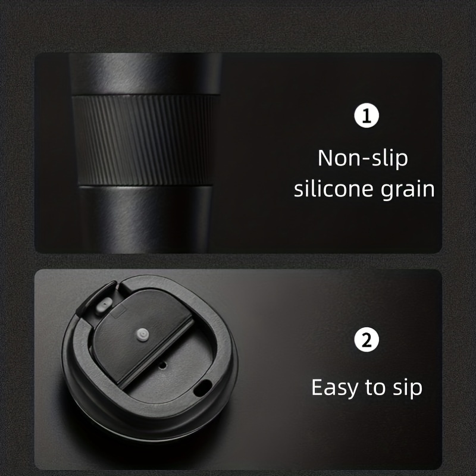Image resolution: width=476 pixels, height=476 pixels.
Task: Click the cup body below the ribbed sleeve
Action: (x=145, y=219)
